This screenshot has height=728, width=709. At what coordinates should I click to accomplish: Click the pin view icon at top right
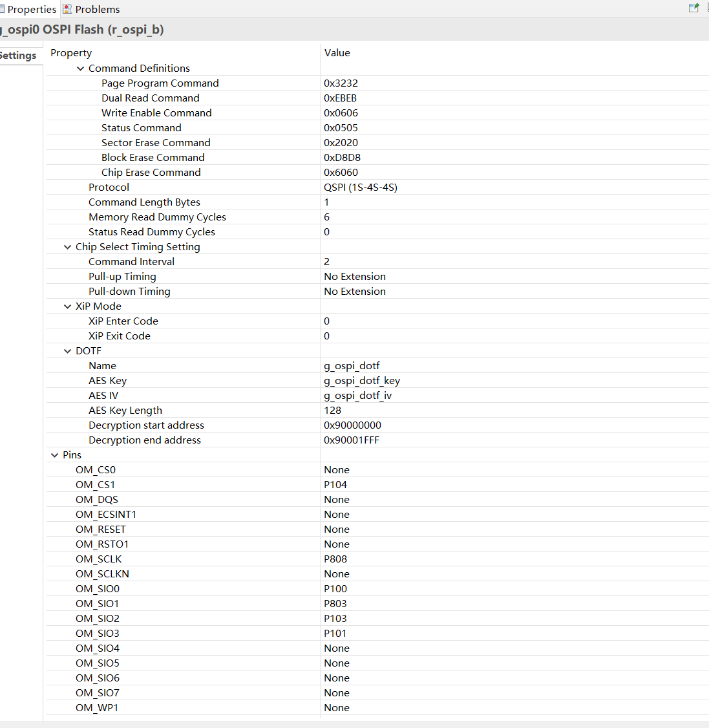click(x=693, y=8)
